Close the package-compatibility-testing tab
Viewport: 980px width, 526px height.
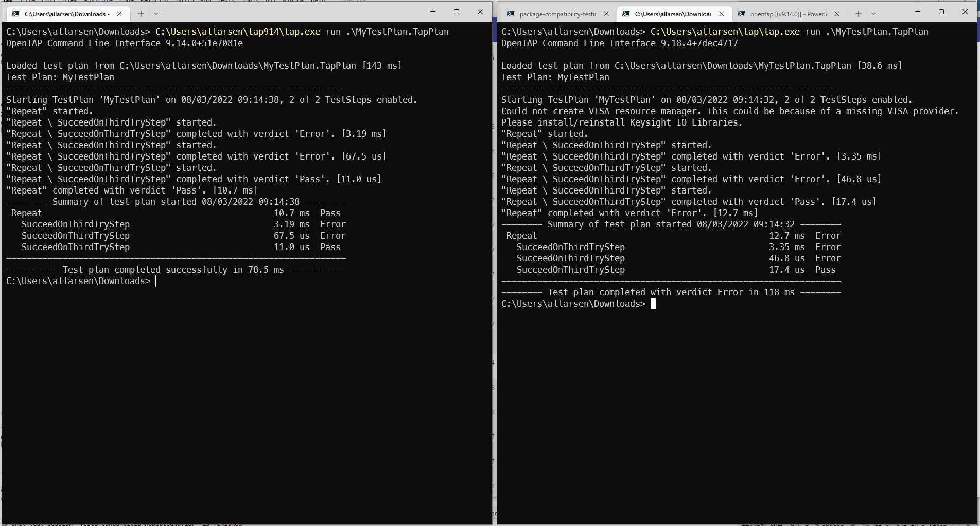[x=606, y=14]
